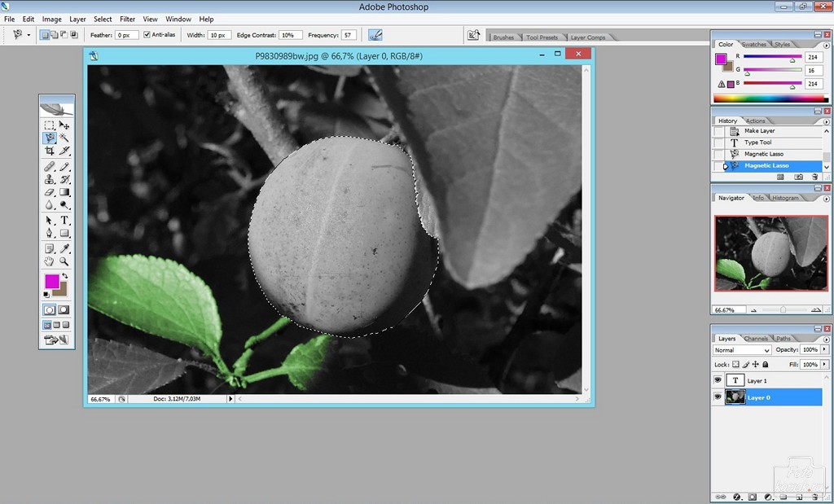Expand the layer Opacity arrow
Viewport: 834px width, 504px height.
pyautogui.click(x=824, y=349)
